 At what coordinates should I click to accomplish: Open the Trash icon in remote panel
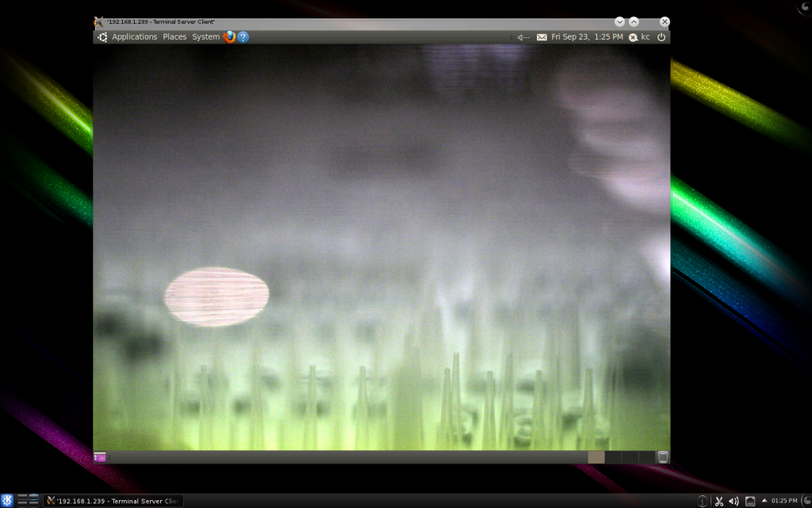click(663, 456)
